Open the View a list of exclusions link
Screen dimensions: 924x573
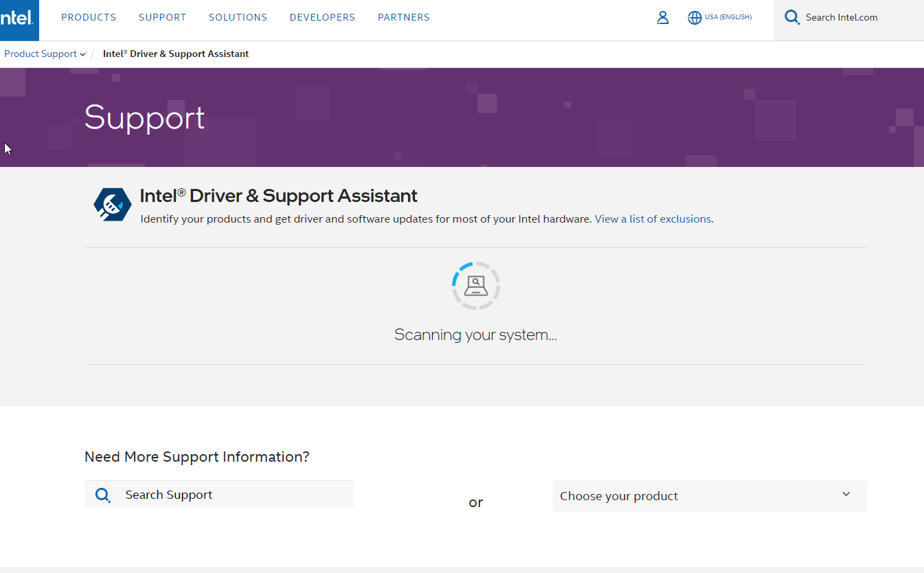click(653, 218)
